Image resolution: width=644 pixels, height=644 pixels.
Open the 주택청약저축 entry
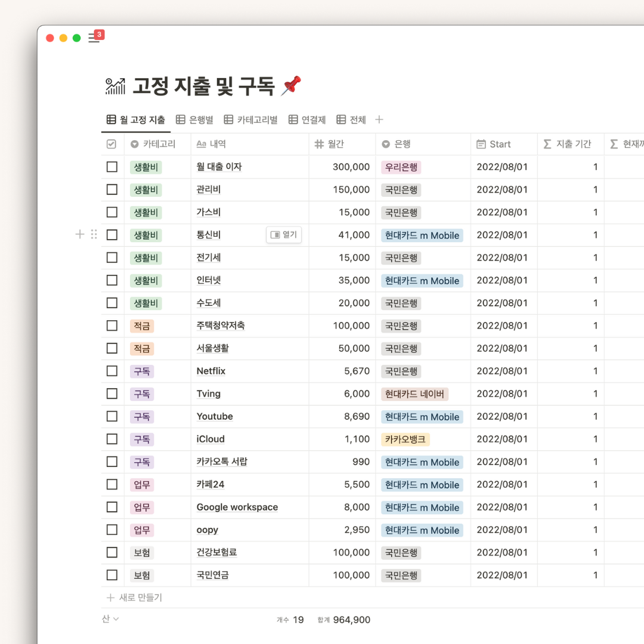[x=221, y=326]
